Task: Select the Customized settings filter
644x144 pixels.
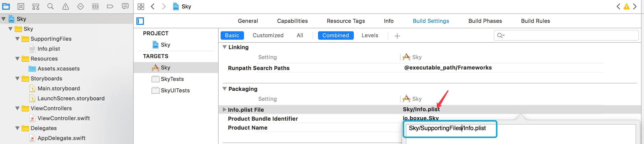Action: (x=268, y=36)
